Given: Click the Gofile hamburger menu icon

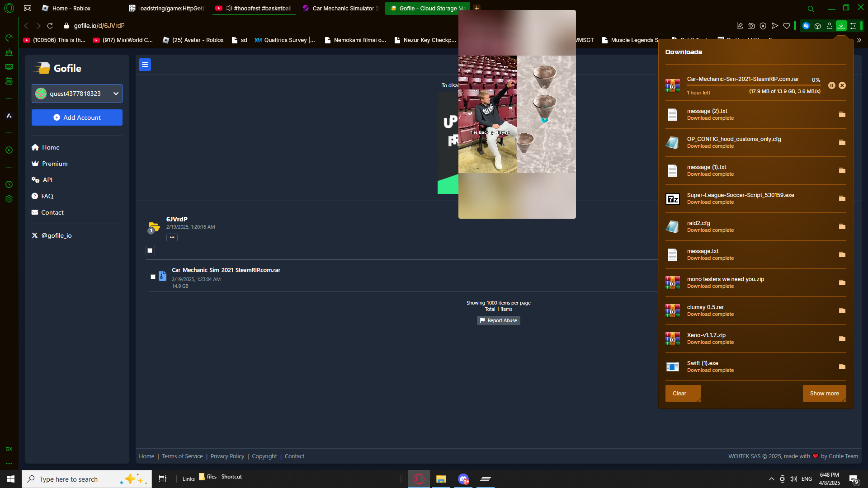Looking at the screenshot, I should pos(145,65).
